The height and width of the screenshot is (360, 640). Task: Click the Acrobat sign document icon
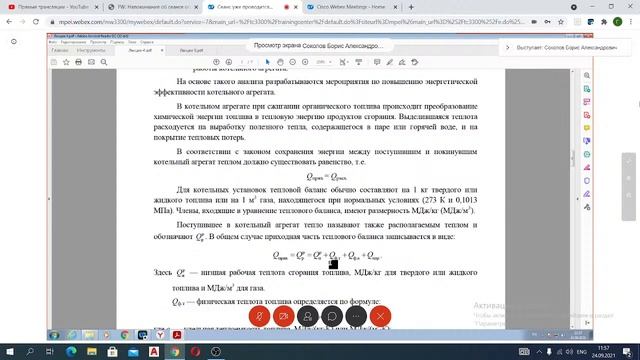[x=402, y=62]
